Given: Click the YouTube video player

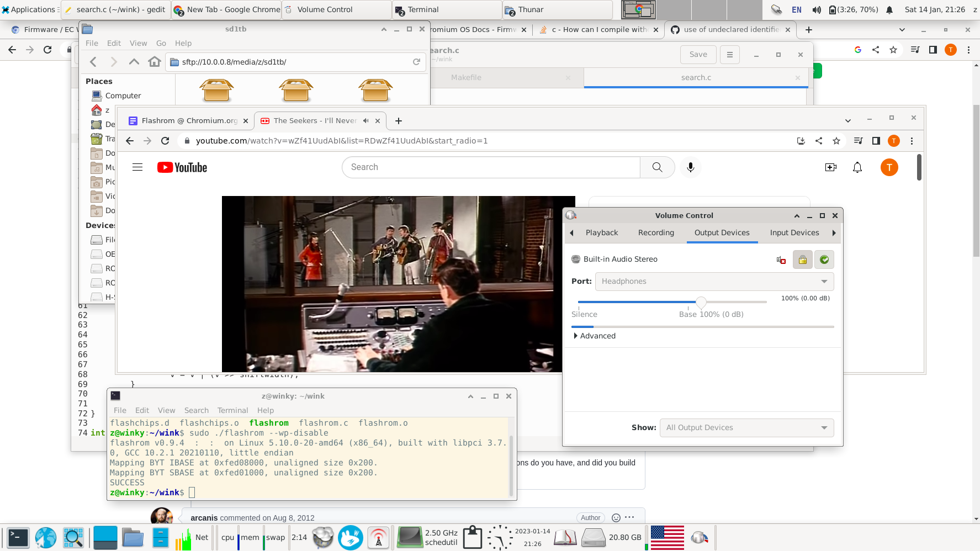Looking at the screenshot, I should [x=392, y=284].
